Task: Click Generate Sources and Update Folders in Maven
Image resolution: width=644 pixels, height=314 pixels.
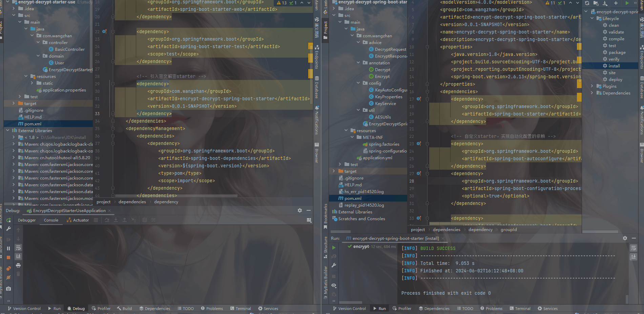Action: (x=596, y=3)
